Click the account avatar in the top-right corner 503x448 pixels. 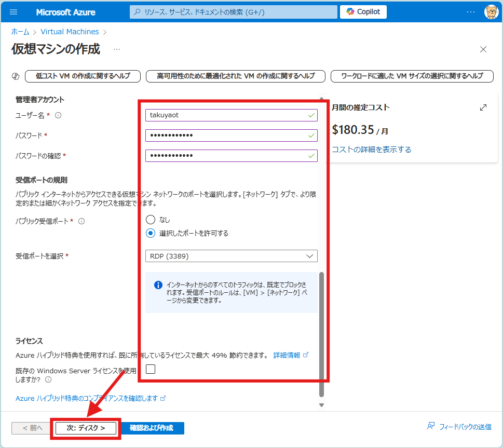point(491,11)
